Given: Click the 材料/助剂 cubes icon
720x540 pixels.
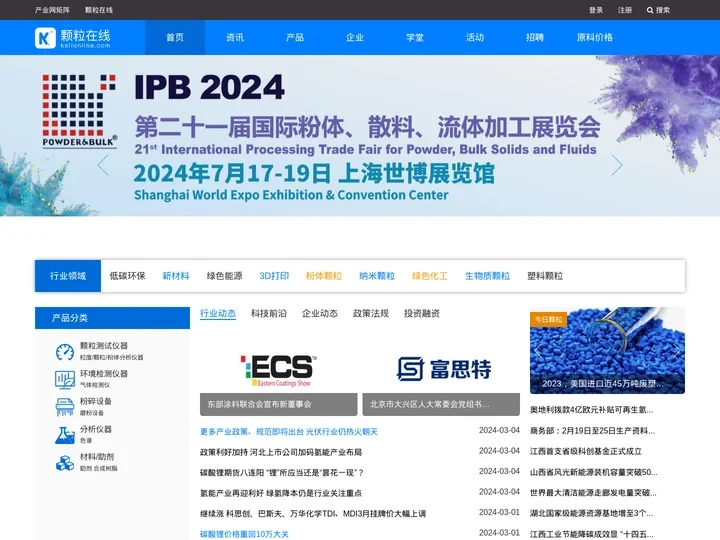Looking at the screenshot, I should tap(65, 463).
